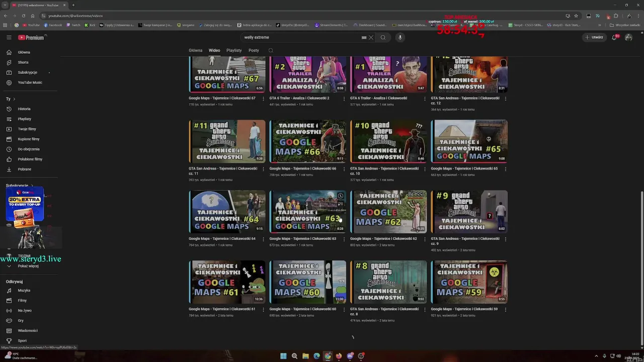The width and height of the screenshot is (644, 362).
Task: Open Windows taskbar search
Action: [x=294, y=356]
